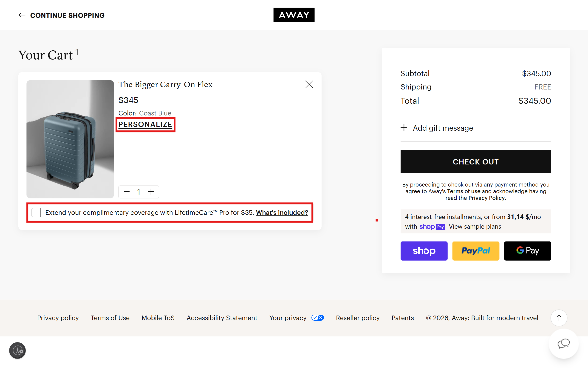Click the Subtotal $345.00 amount
This screenshot has width=588, height=368.
click(537, 74)
